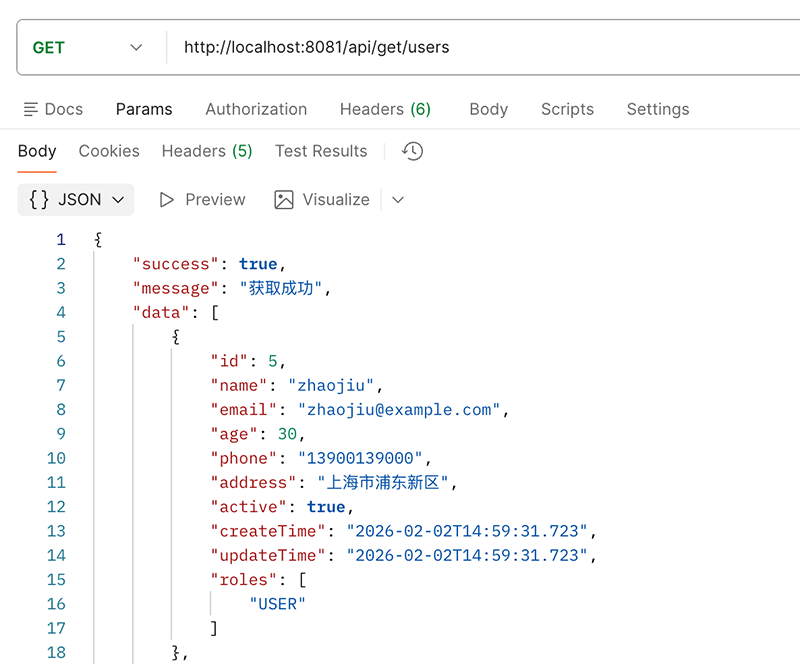Click the "data" key on line 4

tap(161, 312)
